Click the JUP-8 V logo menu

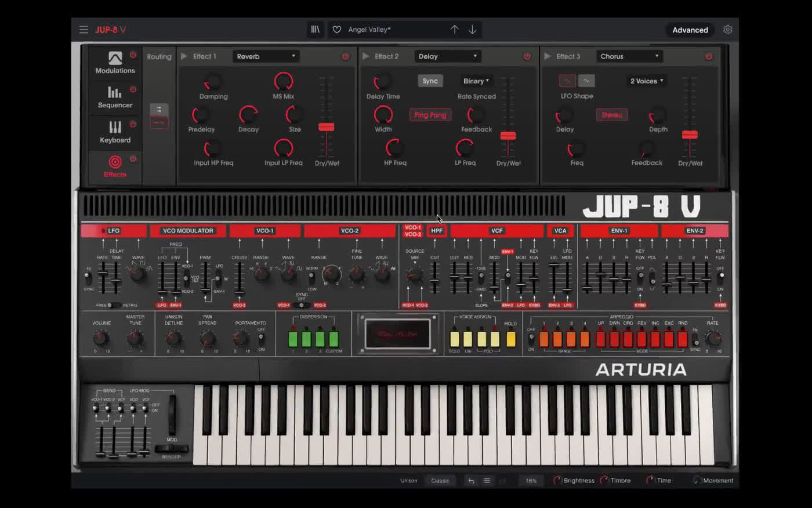click(x=111, y=30)
